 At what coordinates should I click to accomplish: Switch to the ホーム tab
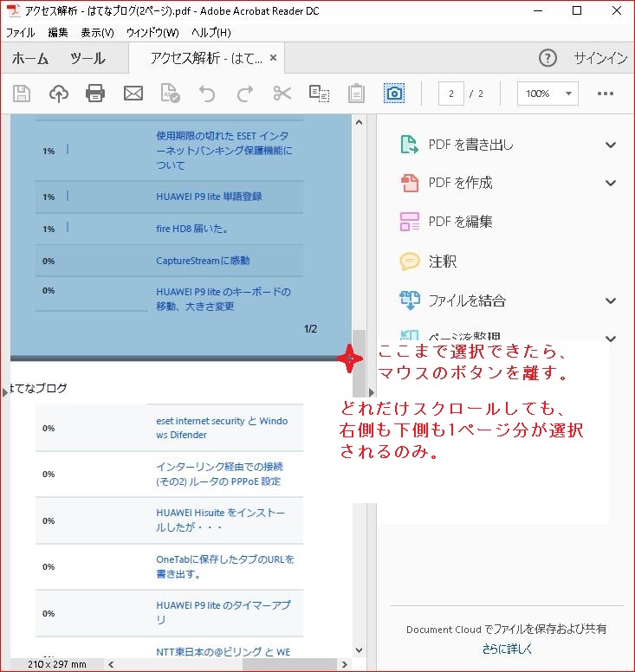click(x=30, y=58)
